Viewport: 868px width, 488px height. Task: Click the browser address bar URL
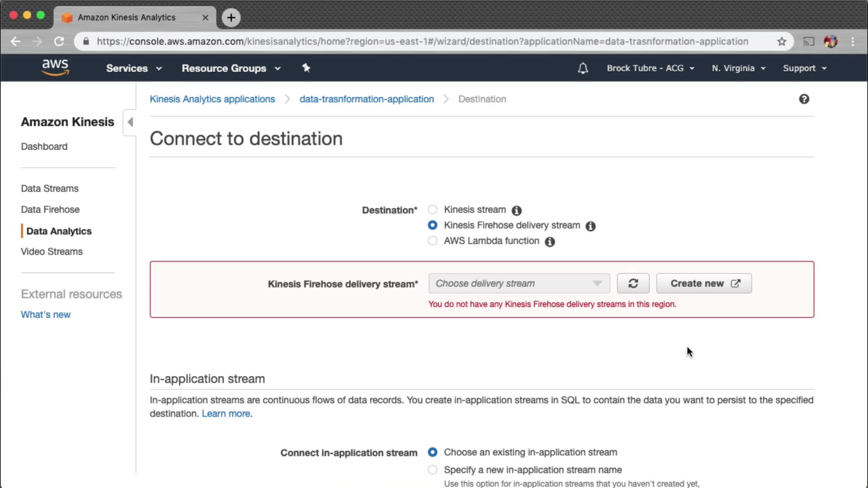[422, 42]
